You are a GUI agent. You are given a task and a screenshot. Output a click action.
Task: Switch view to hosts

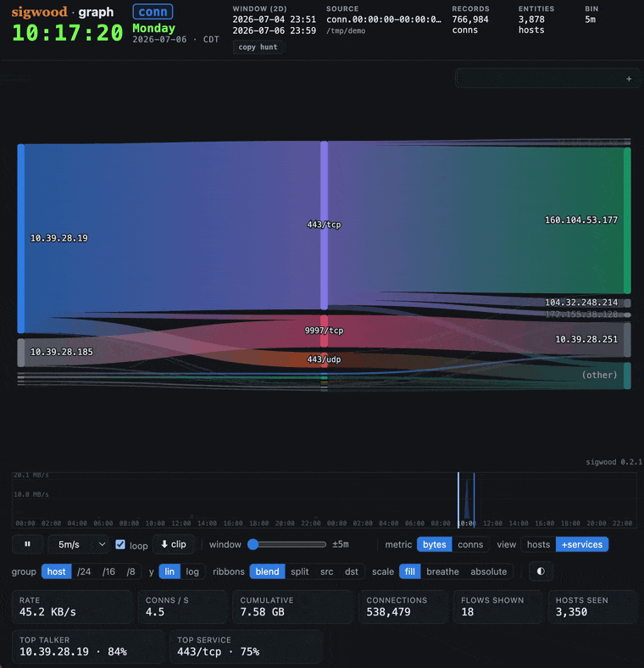[538, 544]
